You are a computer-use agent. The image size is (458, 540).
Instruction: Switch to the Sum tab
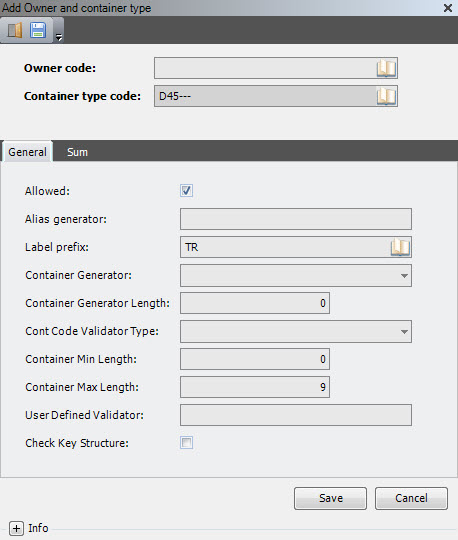coord(77,152)
